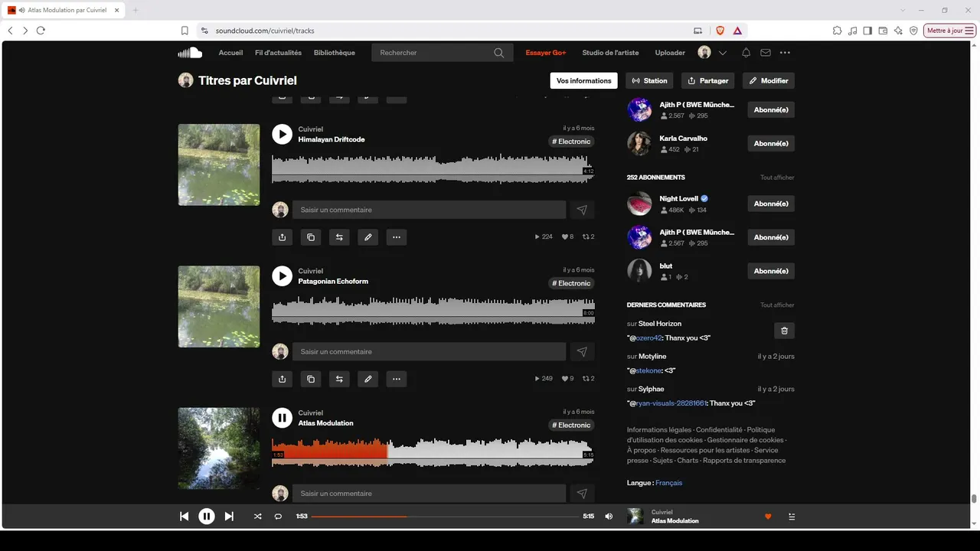Open the header three-dots more menu

785,53
